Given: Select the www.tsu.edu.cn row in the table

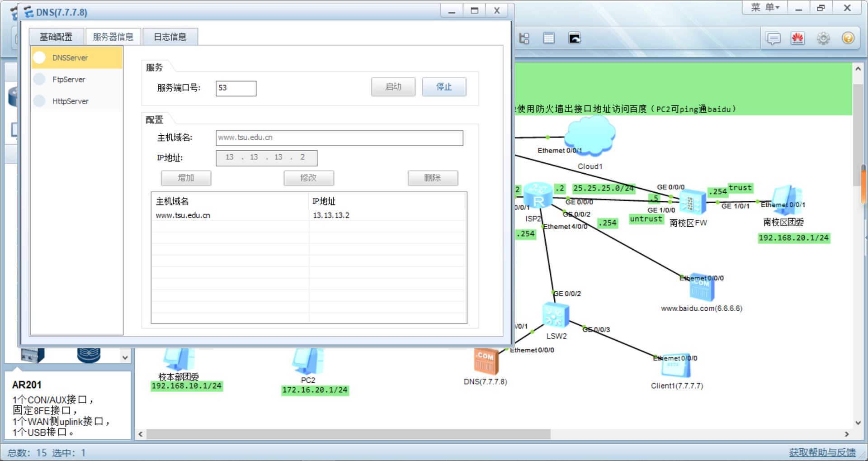Looking at the screenshot, I should 309,215.
